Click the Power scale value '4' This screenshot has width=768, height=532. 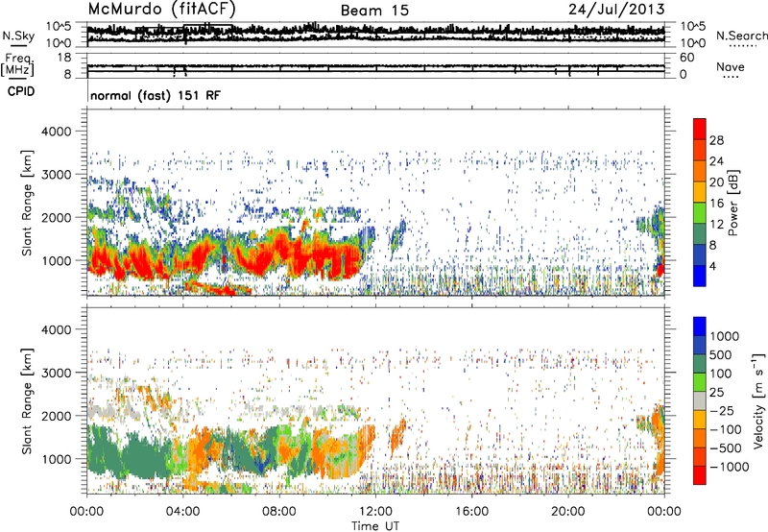click(712, 266)
